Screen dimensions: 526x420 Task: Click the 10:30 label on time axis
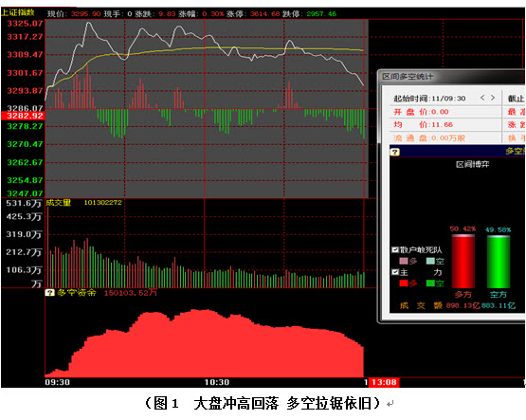(x=217, y=382)
